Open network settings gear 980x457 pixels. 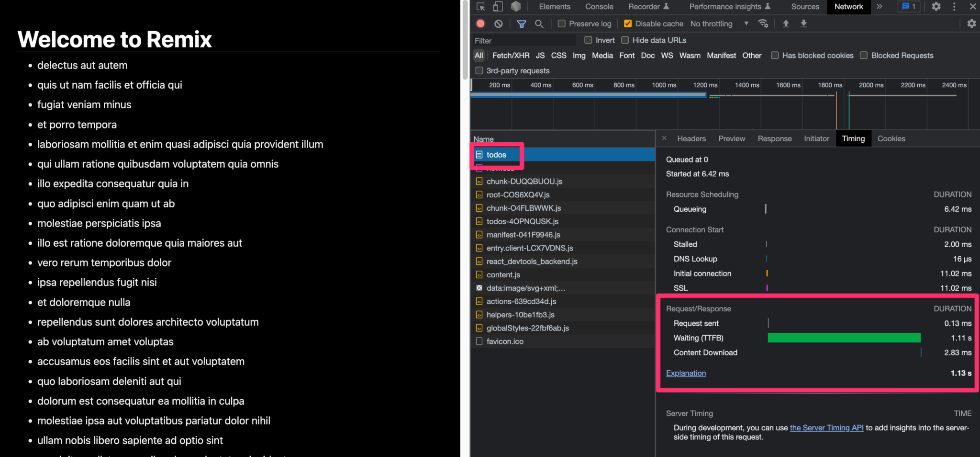coord(971,23)
